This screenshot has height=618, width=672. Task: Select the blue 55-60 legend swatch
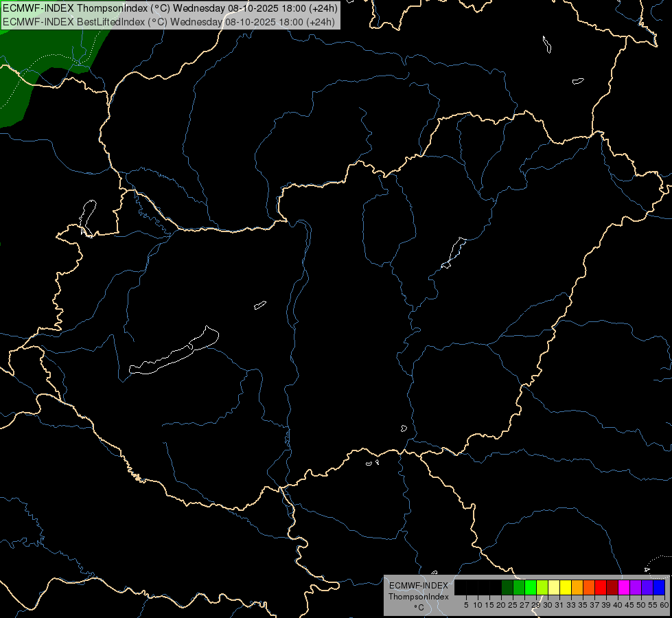659,587
